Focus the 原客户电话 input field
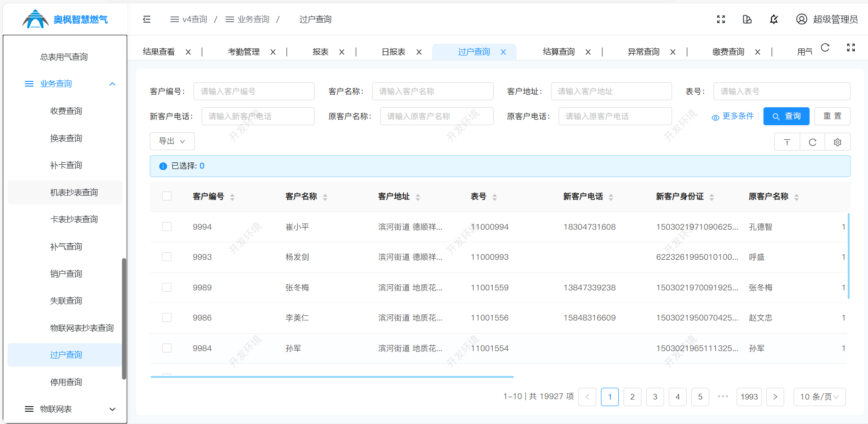The width and height of the screenshot is (868, 424). pos(615,116)
